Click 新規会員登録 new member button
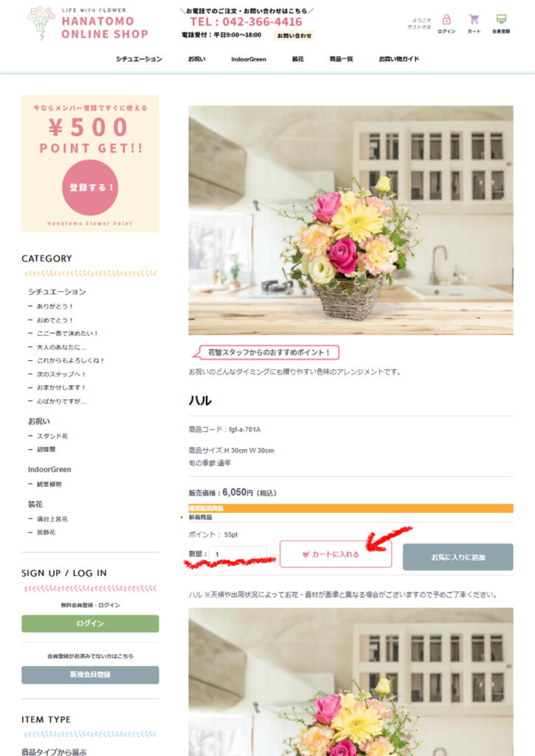This screenshot has height=756, width=535. point(90,675)
